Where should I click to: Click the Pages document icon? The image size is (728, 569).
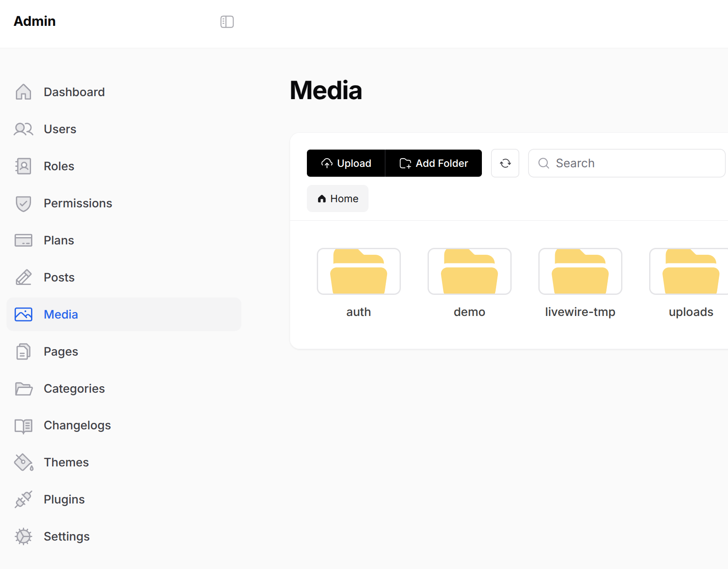click(x=23, y=351)
